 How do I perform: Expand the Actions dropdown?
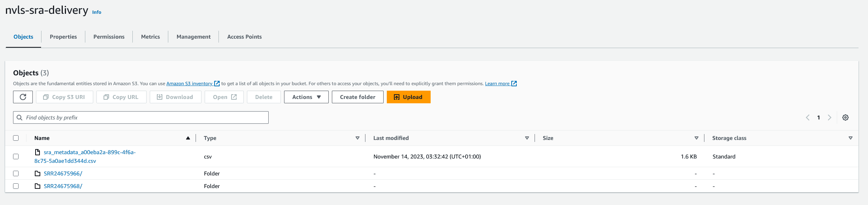(306, 97)
